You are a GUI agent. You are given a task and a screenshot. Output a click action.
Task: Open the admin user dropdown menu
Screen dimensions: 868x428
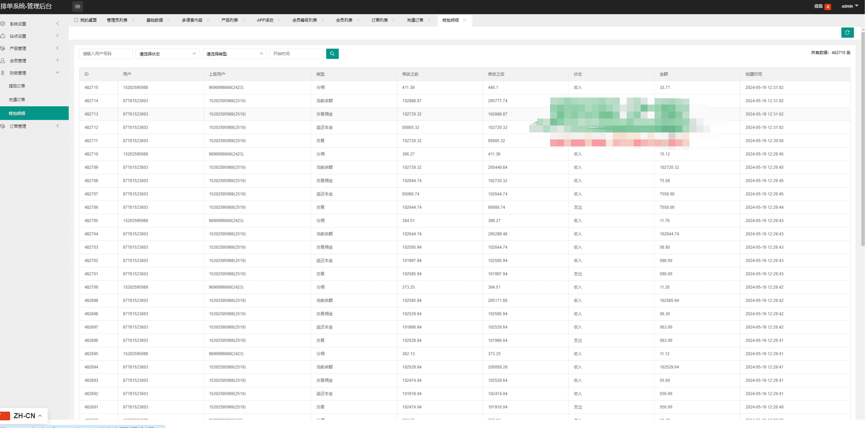pyautogui.click(x=850, y=6)
